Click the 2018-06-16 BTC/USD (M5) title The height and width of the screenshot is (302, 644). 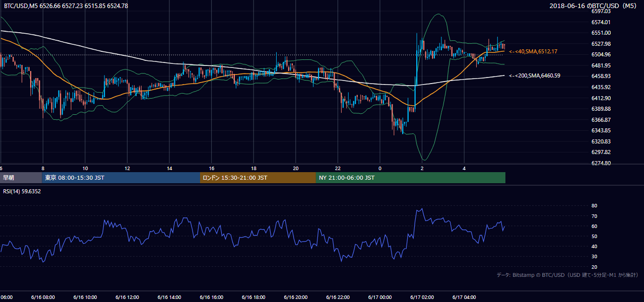point(593,6)
